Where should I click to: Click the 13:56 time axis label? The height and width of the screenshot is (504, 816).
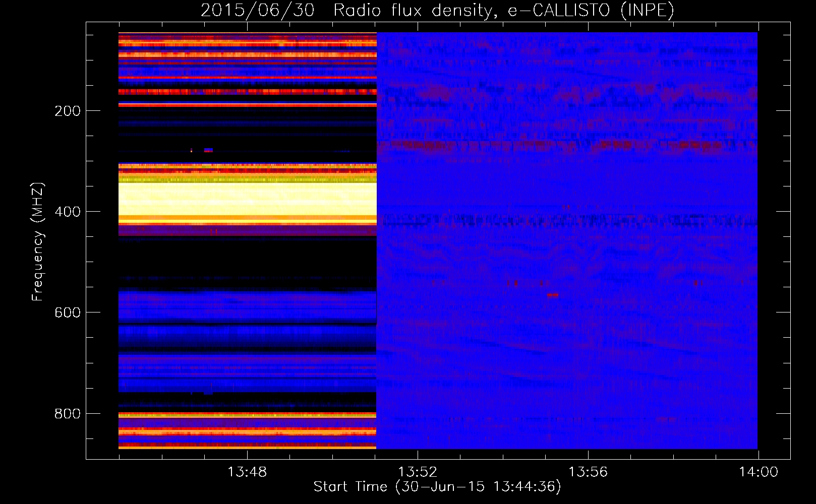[x=588, y=472]
